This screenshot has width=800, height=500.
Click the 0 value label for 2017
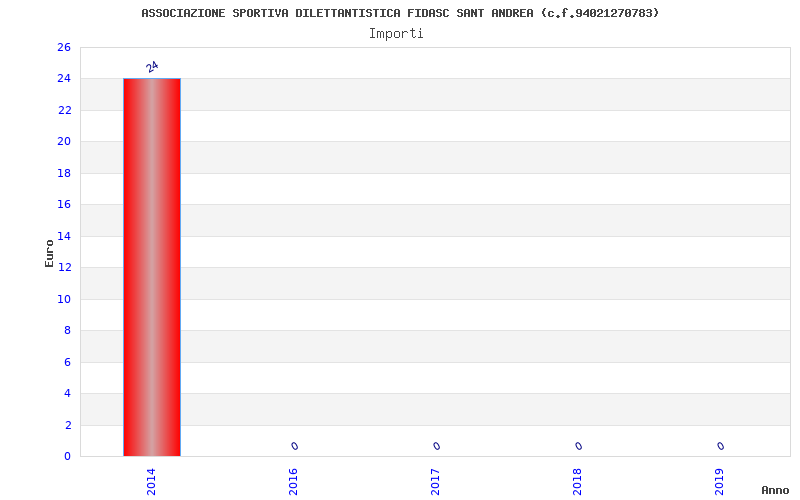click(436, 446)
